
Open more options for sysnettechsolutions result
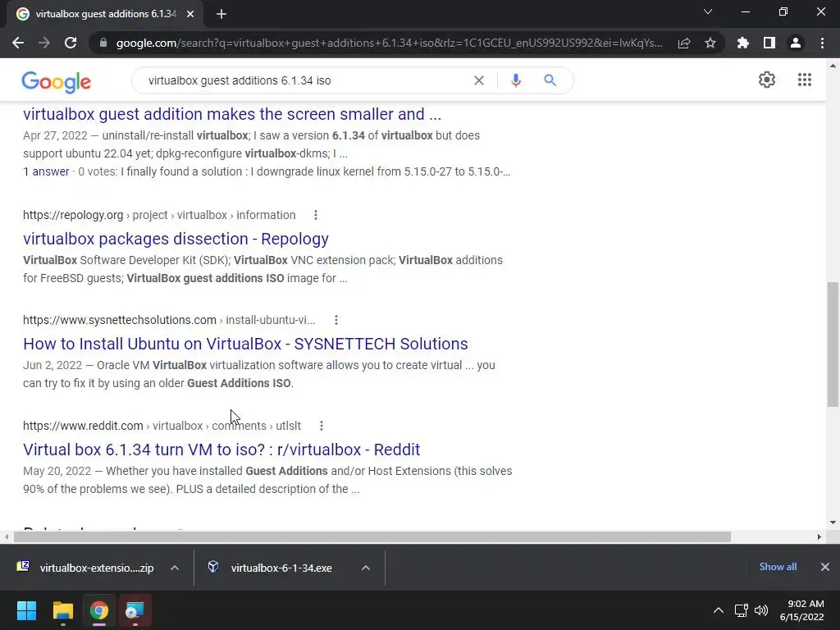[336, 320]
